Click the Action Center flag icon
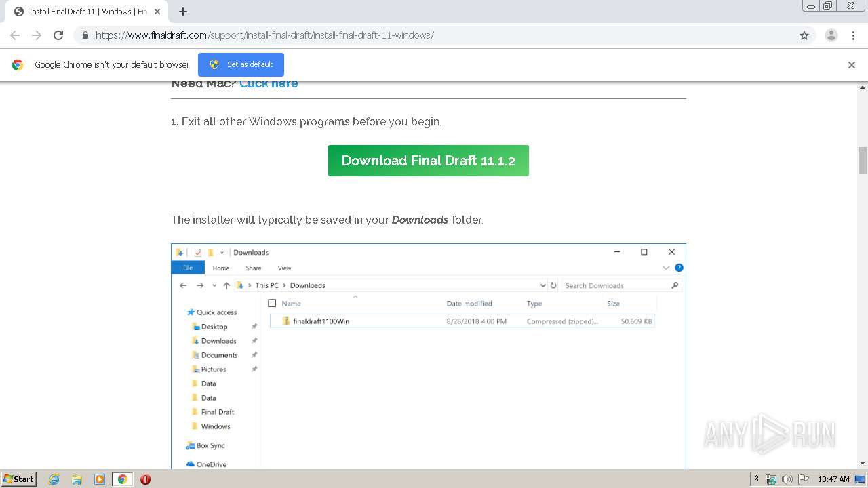Screen dimensions: 868x488 pyautogui.click(x=804, y=479)
